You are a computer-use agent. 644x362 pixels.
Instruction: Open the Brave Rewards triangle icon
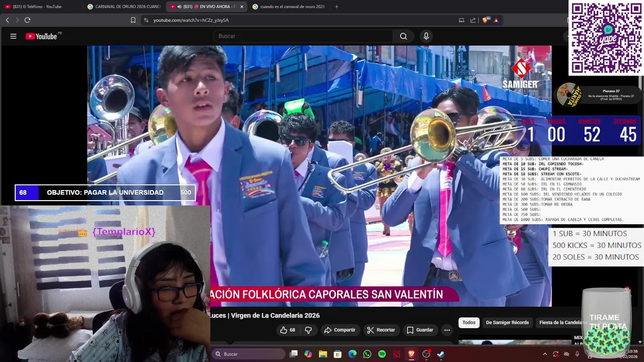(x=496, y=20)
